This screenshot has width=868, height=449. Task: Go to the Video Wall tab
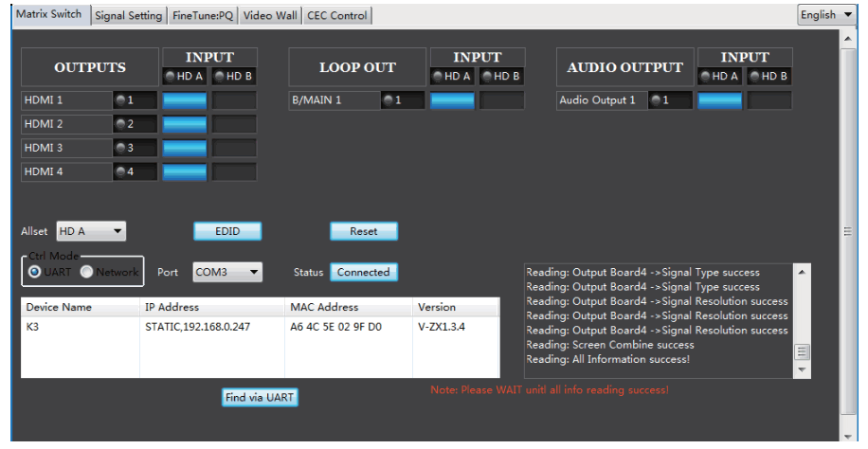coord(270,15)
